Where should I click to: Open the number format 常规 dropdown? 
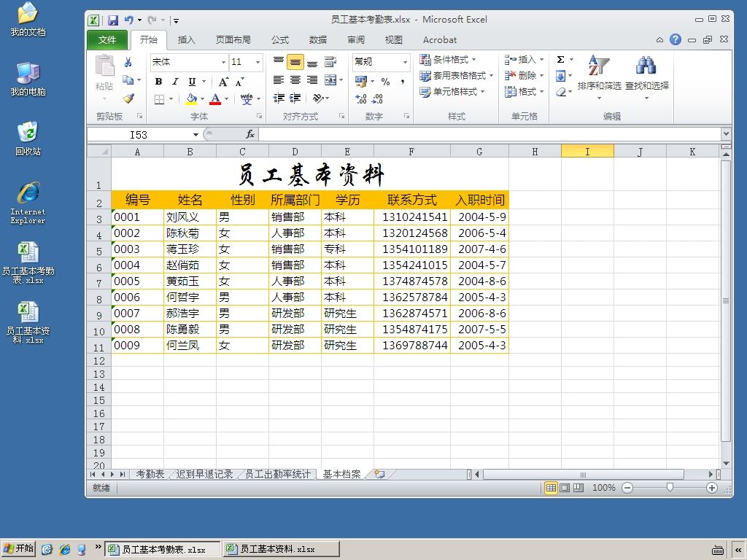(405, 62)
